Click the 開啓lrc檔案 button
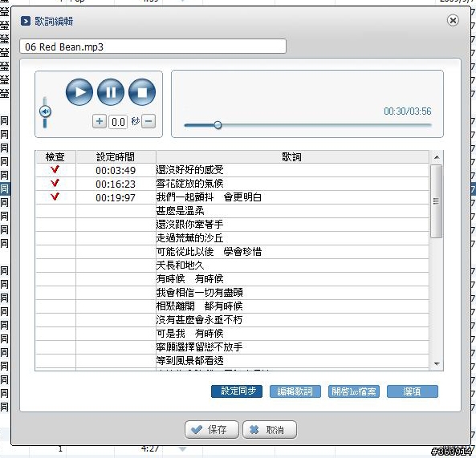The height and width of the screenshot is (458, 476). point(354,391)
